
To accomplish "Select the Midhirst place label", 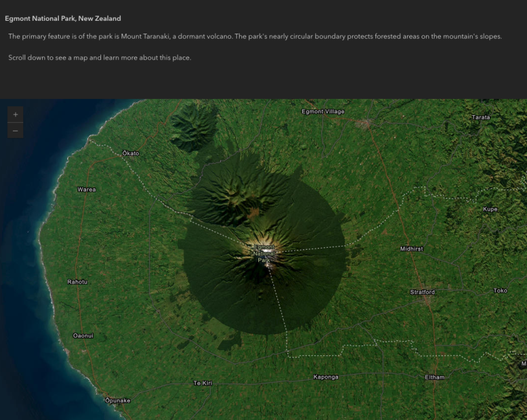I will pyautogui.click(x=411, y=249).
